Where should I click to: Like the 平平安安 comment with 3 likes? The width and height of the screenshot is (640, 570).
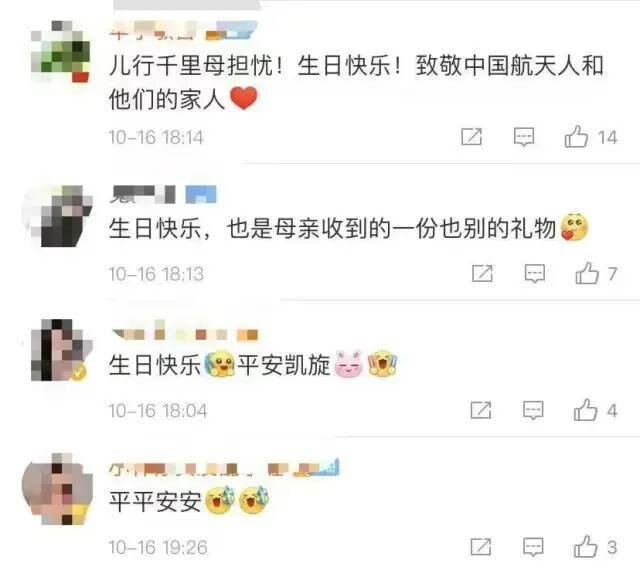[x=586, y=547]
